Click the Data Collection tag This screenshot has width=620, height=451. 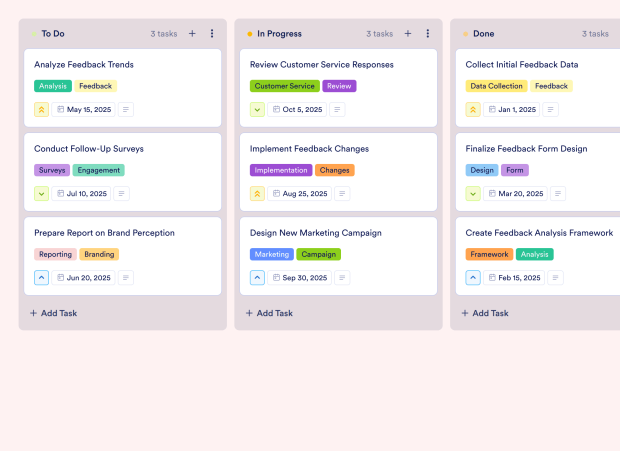[x=496, y=86]
